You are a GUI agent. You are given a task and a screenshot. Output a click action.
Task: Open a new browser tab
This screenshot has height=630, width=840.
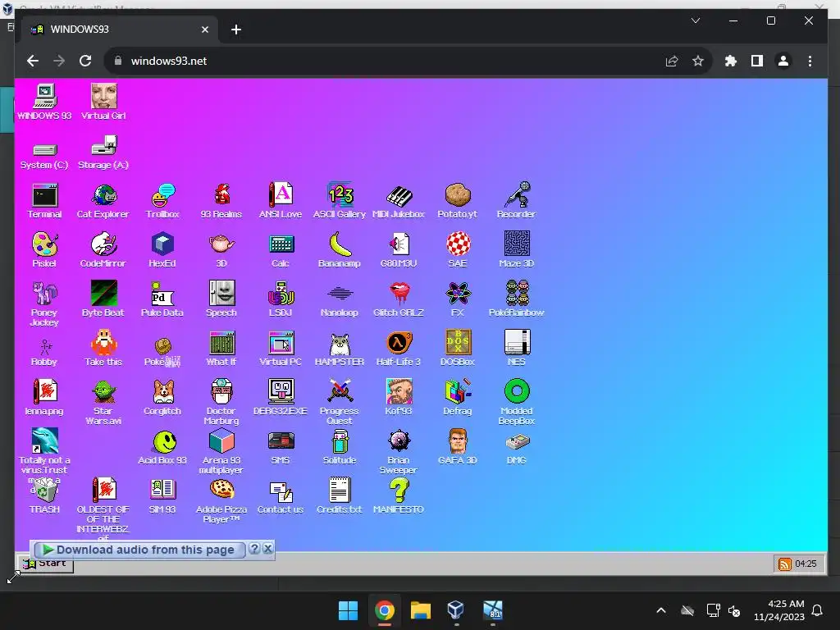tap(236, 30)
